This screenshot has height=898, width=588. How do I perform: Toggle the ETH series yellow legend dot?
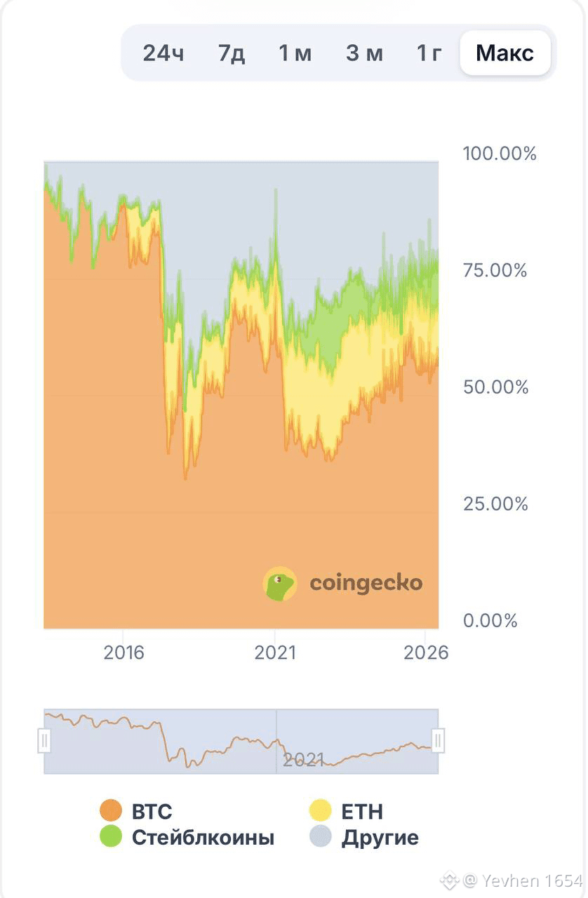tap(320, 810)
